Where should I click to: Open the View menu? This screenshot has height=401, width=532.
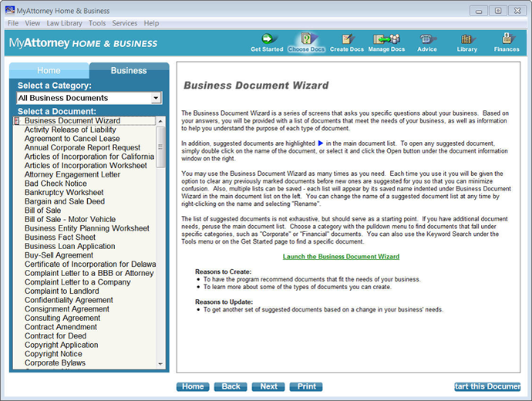[x=32, y=23]
